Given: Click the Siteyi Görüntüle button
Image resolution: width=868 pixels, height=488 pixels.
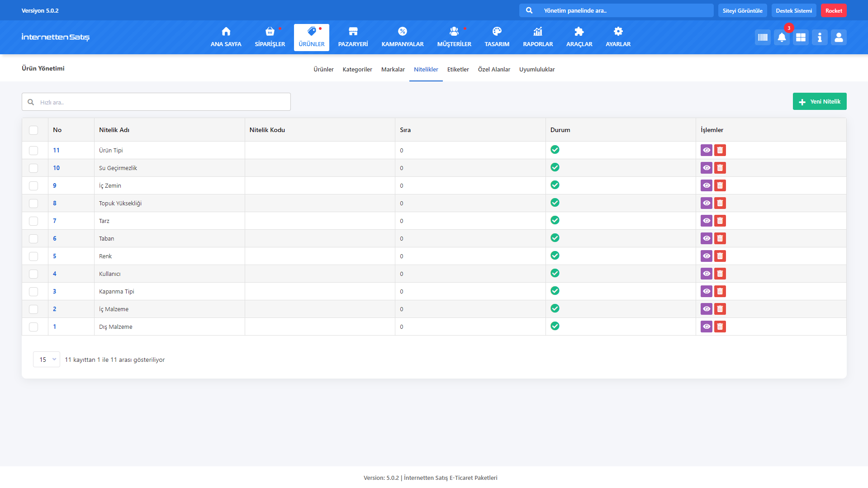Looking at the screenshot, I should click(742, 10).
